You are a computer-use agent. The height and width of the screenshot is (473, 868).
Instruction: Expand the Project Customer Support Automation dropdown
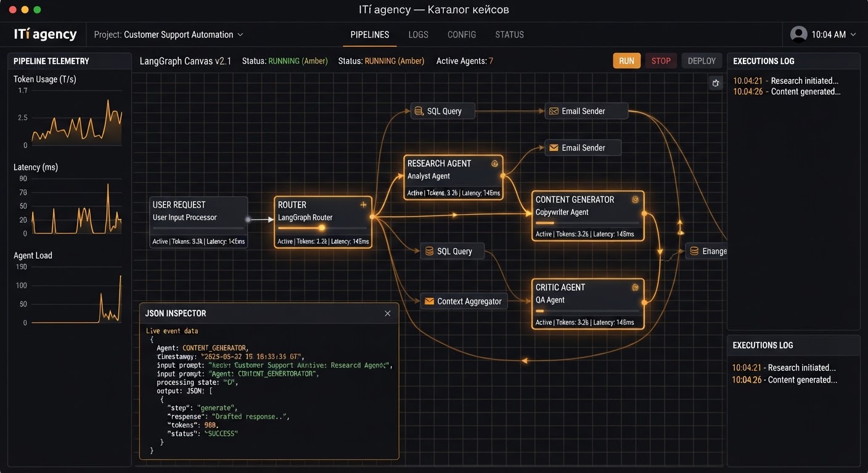tap(169, 34)
